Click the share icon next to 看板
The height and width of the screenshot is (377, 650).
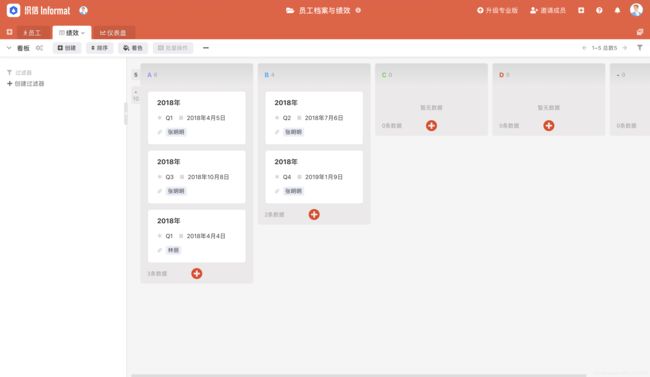(39, 48)
